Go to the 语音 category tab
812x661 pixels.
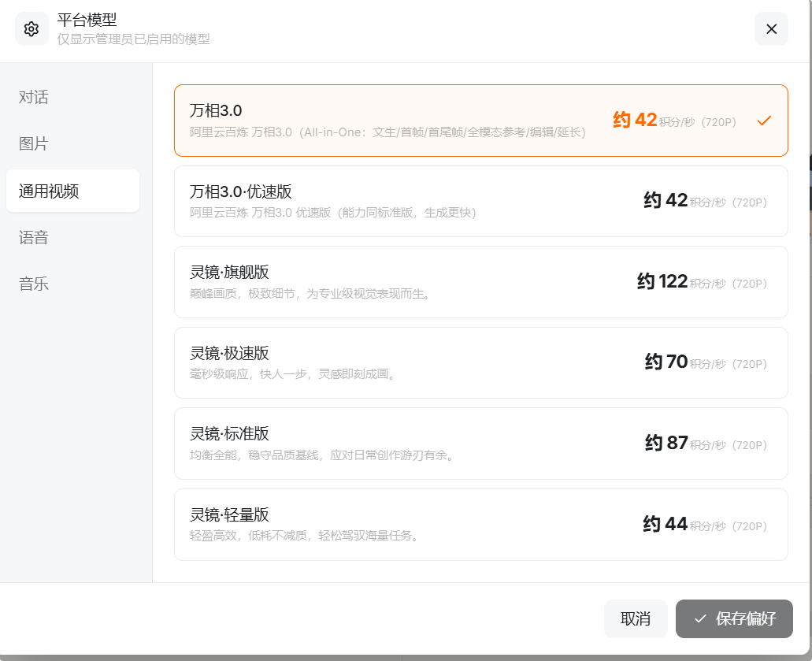click(34, 237)
